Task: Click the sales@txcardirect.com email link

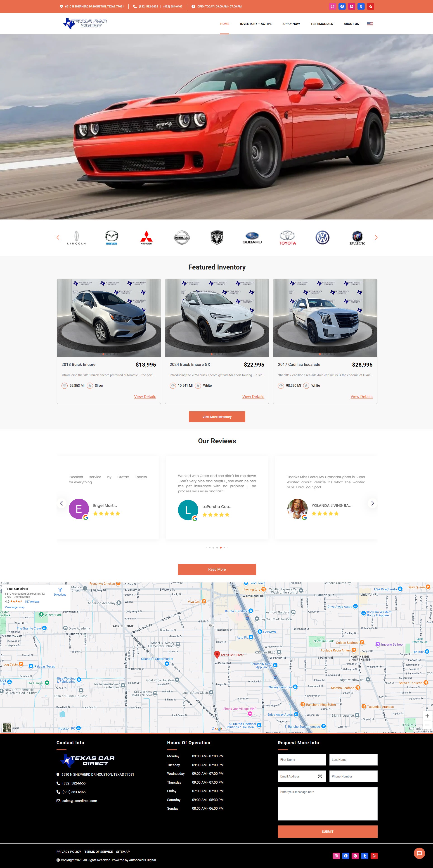Action: 79,801
